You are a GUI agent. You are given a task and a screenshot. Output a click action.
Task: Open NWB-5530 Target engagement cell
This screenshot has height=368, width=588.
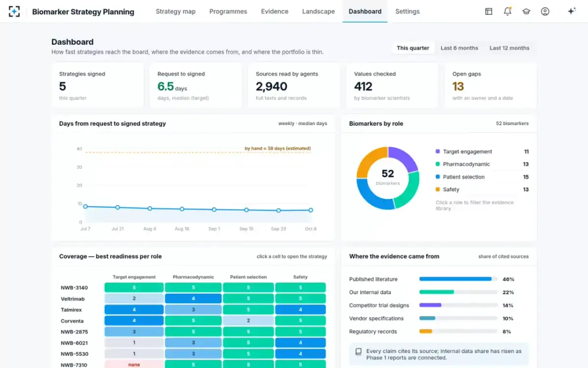[134, 354]
